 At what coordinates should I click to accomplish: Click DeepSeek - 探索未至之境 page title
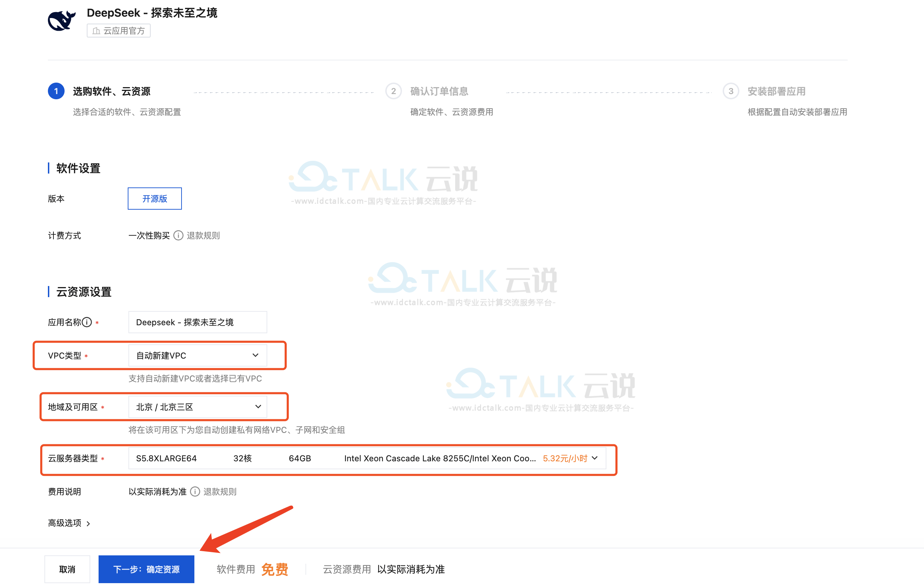(x=152, y=12)
